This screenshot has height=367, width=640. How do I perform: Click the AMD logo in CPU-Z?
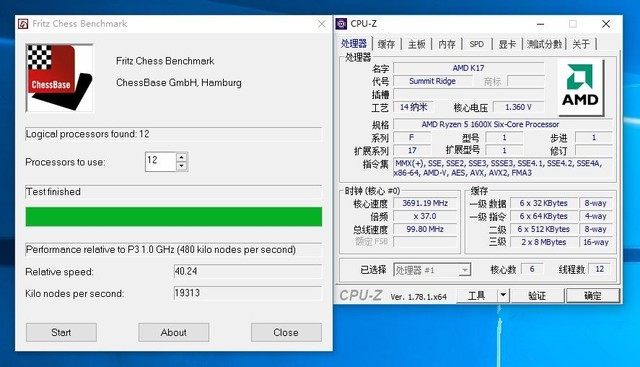coord(580,88)
